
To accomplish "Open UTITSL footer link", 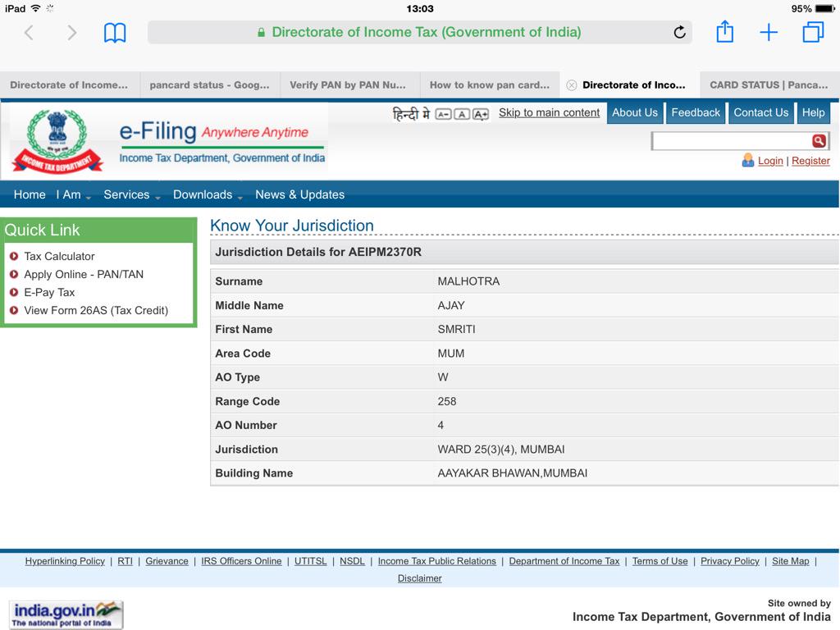I will [x=310, y=561].
